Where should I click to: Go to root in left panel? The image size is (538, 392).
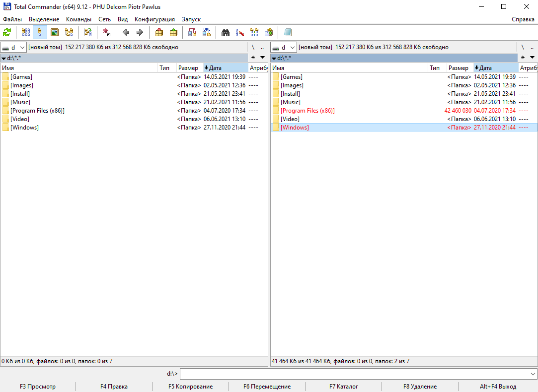tap(253, 47)
